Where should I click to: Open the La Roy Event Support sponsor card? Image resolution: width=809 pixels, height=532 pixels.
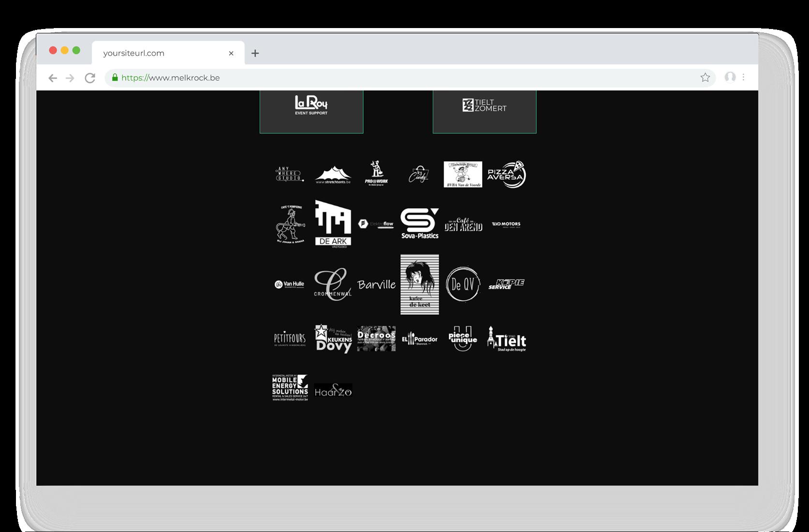coord(311,112)
